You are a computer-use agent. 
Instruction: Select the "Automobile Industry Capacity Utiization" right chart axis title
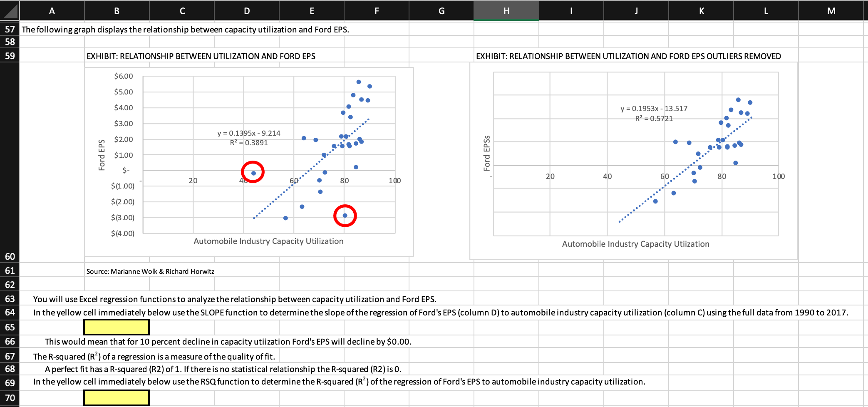635,244
